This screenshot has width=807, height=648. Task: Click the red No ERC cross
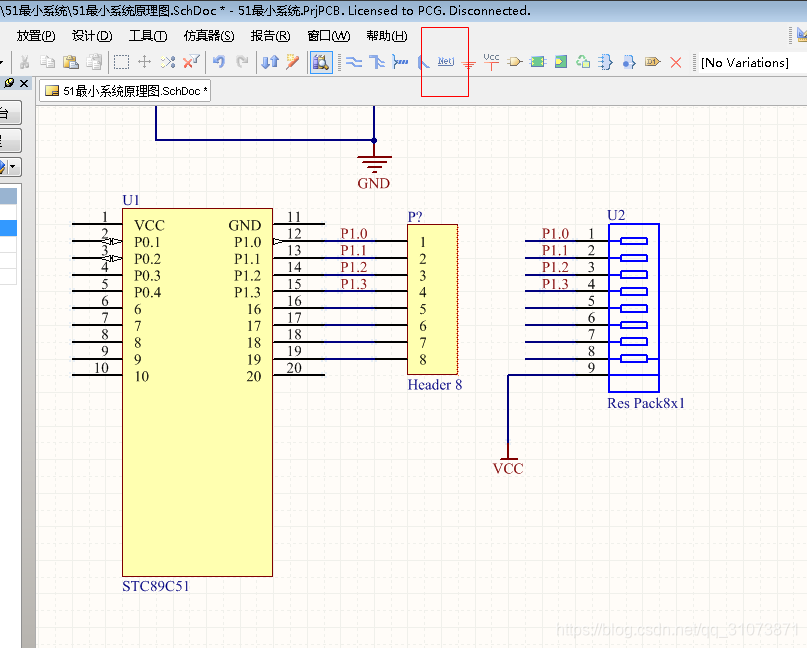pyautogui.click(x=676, y=62)
